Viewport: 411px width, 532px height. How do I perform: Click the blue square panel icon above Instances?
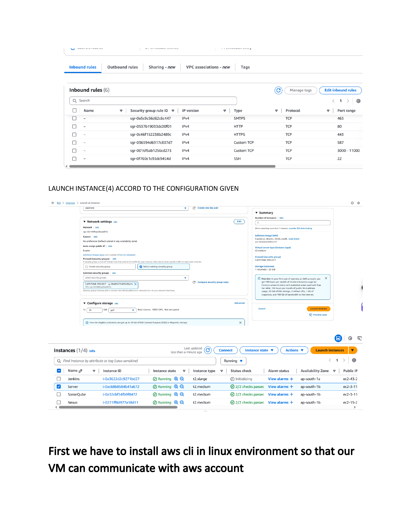(338, 338)
